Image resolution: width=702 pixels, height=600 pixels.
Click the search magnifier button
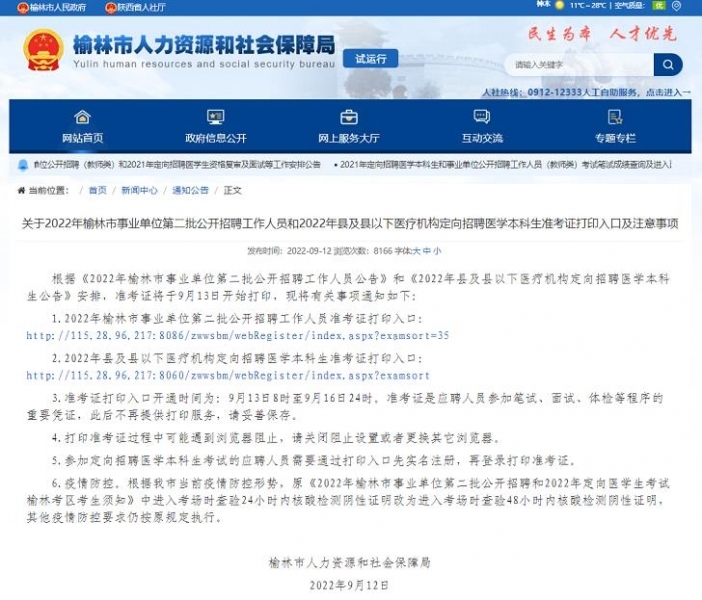668,65
